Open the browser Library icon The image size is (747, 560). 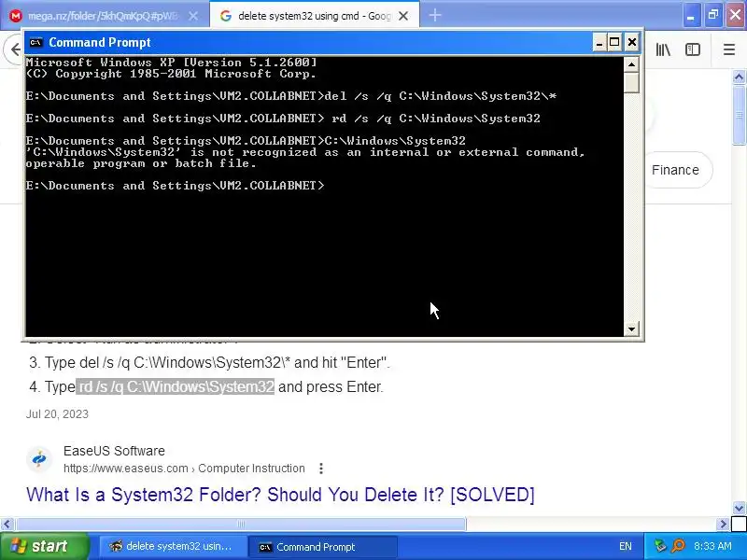tap(663, 49)
